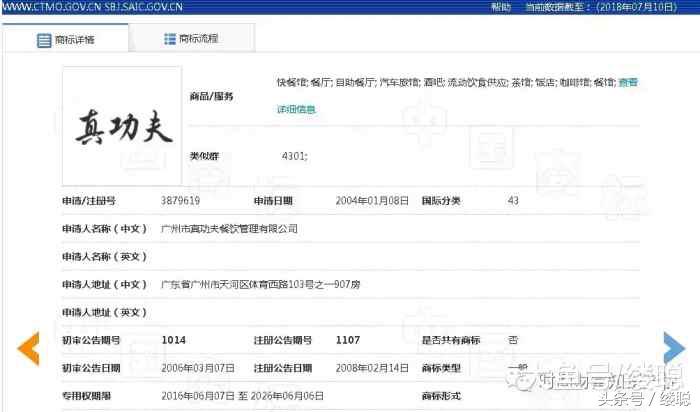The image size is (700, 412).
Task: Click the 商标流程 list icon
Action: pyautogui.click(x=170, y=39)
